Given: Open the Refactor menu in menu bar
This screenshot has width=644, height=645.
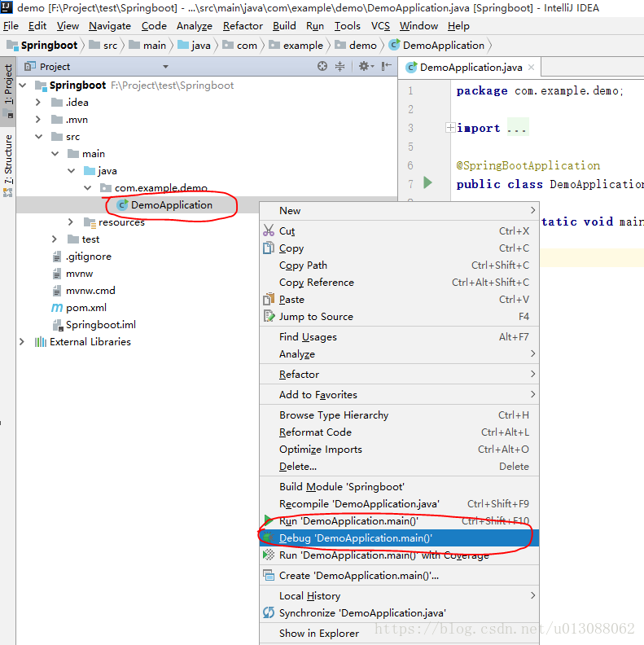Looking at the screenshot, I should 243,26.
